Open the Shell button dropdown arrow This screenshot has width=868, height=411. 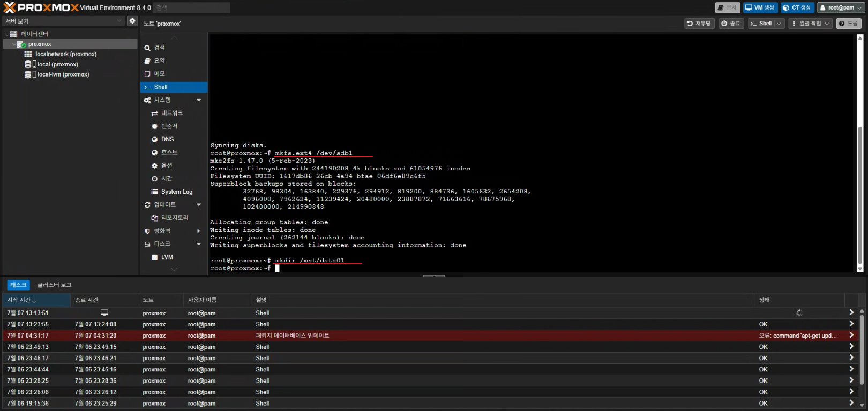click(779, 24)
